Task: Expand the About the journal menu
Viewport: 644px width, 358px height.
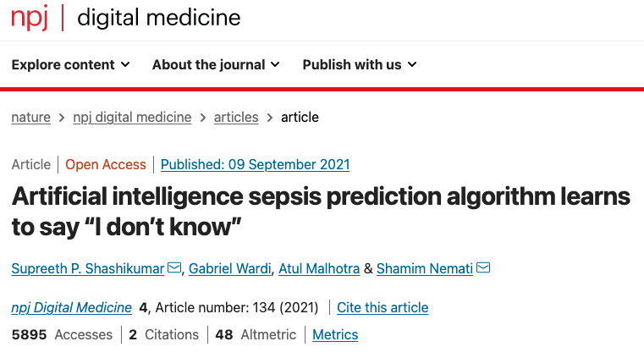Action: pos(216,64)
